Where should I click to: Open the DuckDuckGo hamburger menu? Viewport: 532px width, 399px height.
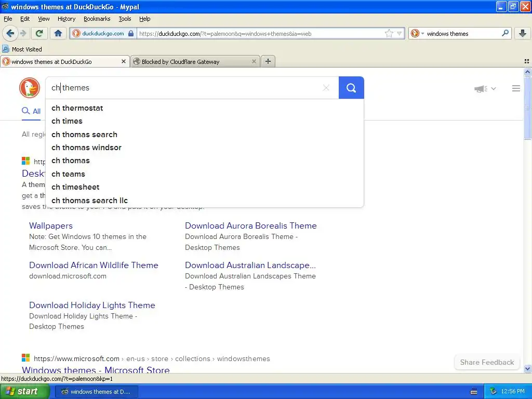(516, 88)
